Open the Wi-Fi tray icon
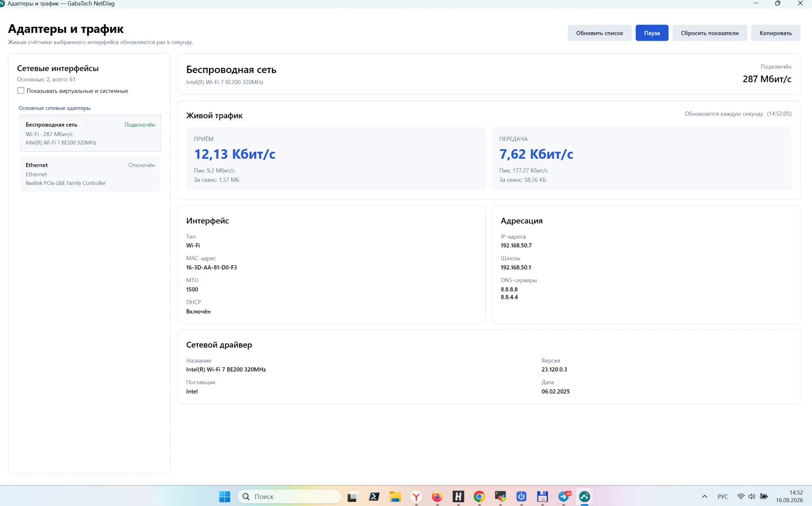Screen dimensions: 812x506 point(741,496)
